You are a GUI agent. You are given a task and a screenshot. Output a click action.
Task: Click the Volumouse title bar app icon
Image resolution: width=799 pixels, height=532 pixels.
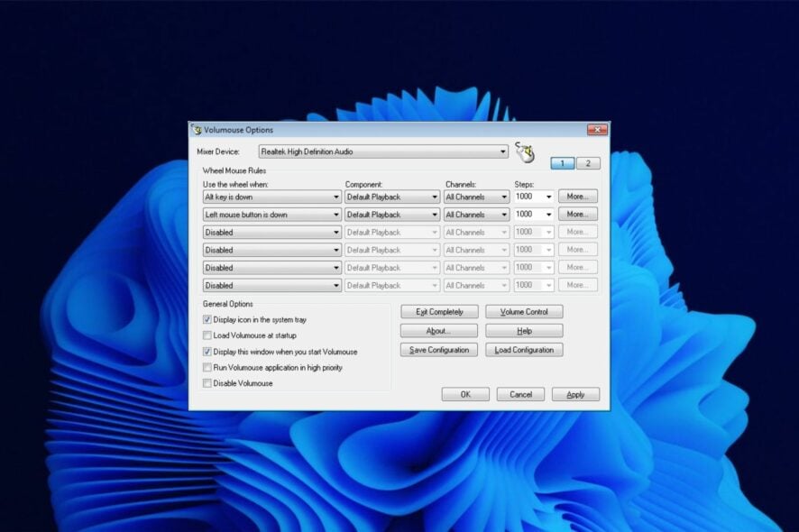coord(196,130)
